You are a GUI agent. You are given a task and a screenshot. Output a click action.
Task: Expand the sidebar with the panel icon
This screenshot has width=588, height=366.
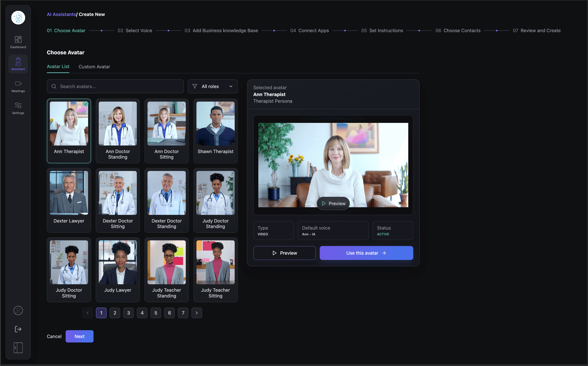pyautogui.click(x=18, y=348)
